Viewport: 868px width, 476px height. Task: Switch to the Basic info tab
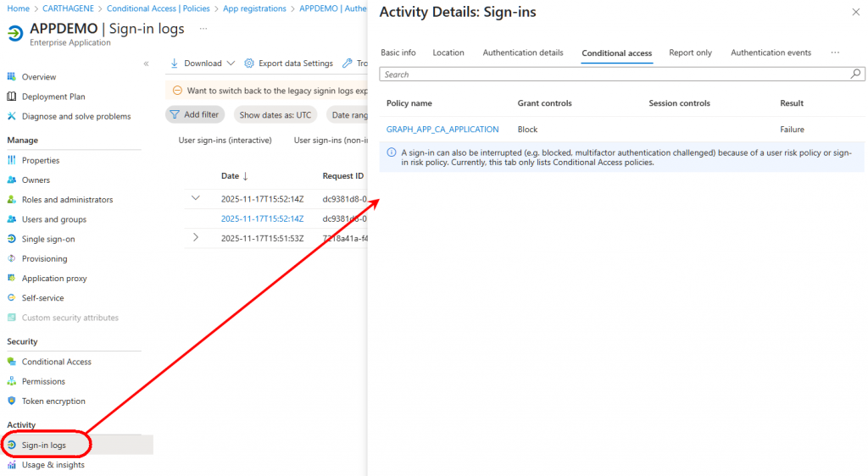click(398, 53)
